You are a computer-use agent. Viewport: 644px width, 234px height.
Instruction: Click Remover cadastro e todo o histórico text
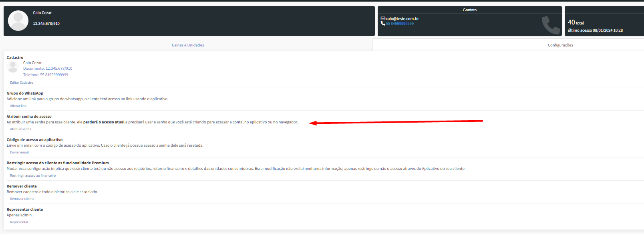click(x=52, y=192)
